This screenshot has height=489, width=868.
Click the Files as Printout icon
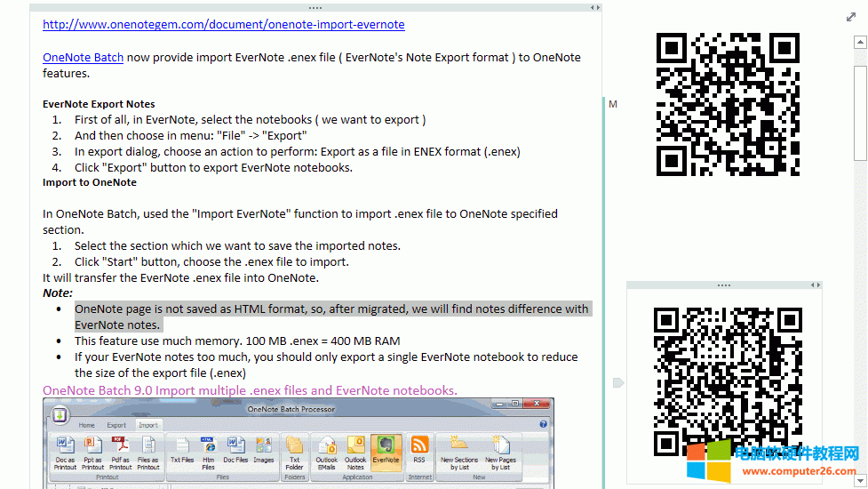click(147, 453)
